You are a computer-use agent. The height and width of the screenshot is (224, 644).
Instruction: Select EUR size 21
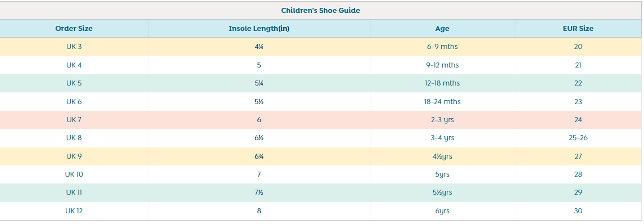pos(578,65)
